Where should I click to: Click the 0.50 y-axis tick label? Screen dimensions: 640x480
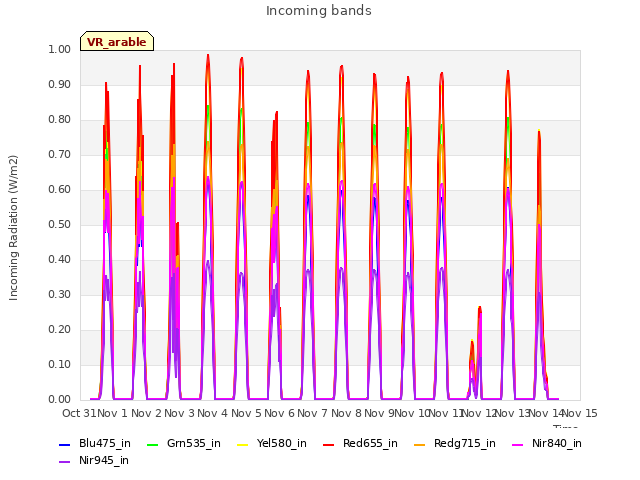coord(60,224)
